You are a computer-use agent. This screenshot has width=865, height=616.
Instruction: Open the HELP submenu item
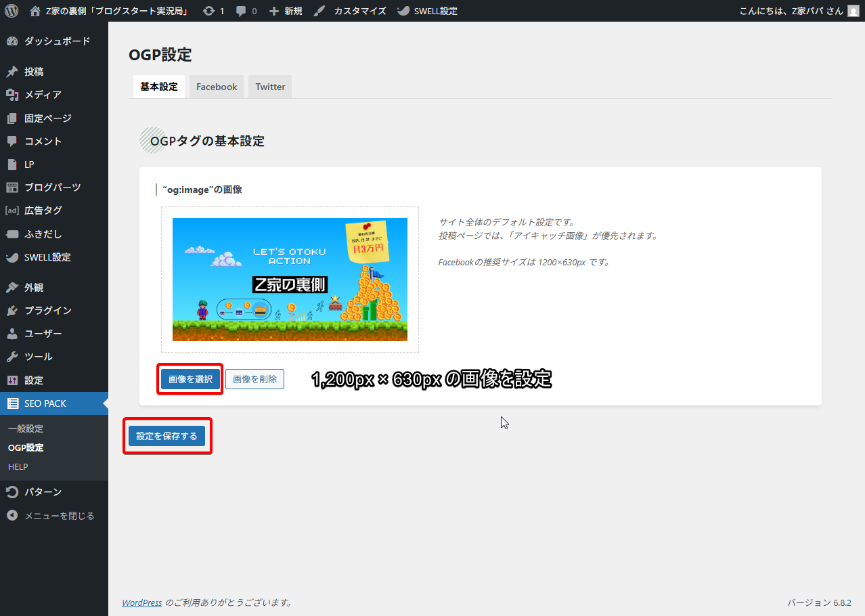pos(18,466)
